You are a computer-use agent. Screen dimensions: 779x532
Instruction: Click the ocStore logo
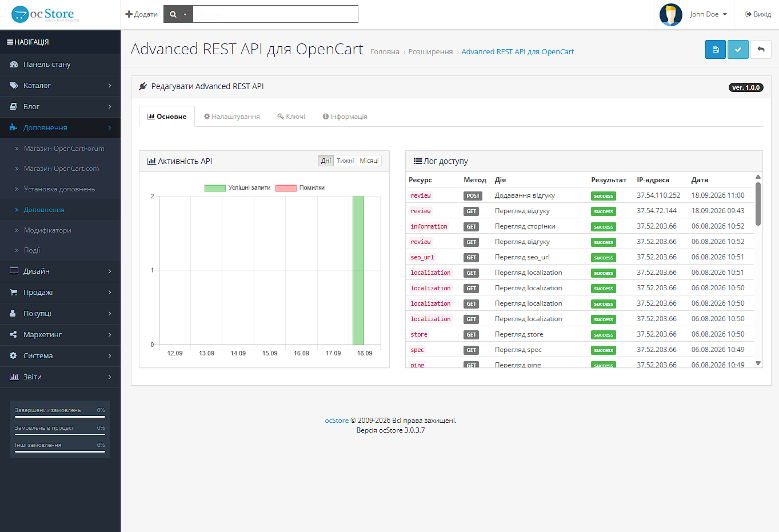click(45, 14)
